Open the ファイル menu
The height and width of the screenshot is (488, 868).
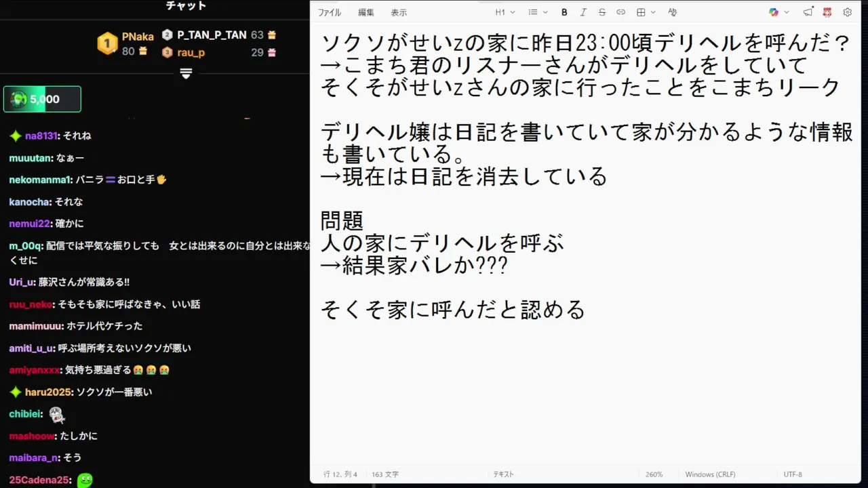[x=330, y=12]
